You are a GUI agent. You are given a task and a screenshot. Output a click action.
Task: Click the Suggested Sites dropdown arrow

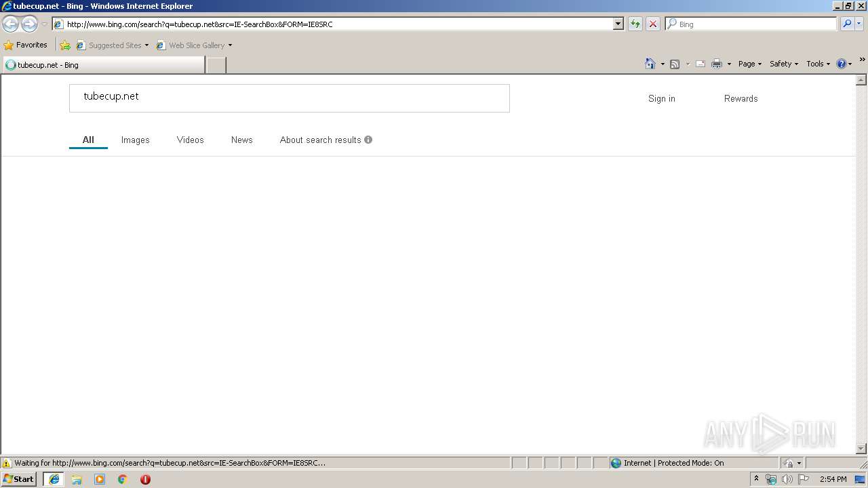pyautogui.click(x=146, y=45)
